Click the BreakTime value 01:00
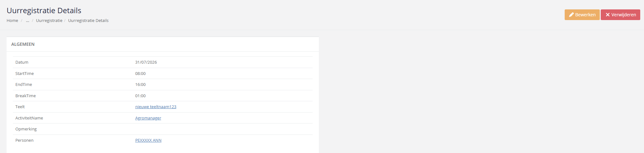644x153 pixels. click(x=140, y=96)
